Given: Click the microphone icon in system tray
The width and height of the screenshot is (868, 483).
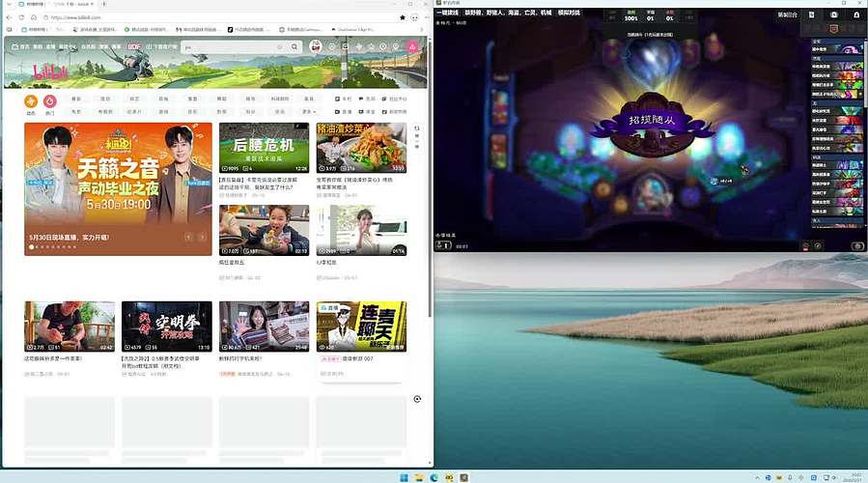Looking at the screenshot, I should click(790, 477).
